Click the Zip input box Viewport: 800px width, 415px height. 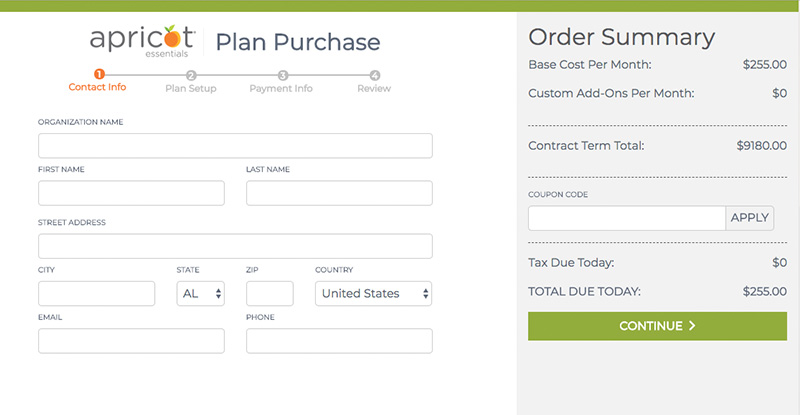(x=269, y=293)
